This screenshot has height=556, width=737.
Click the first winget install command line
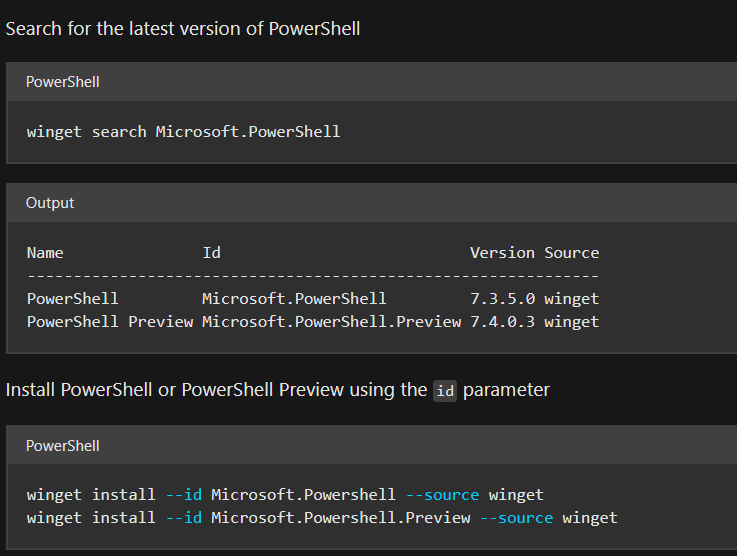[285, 494]
